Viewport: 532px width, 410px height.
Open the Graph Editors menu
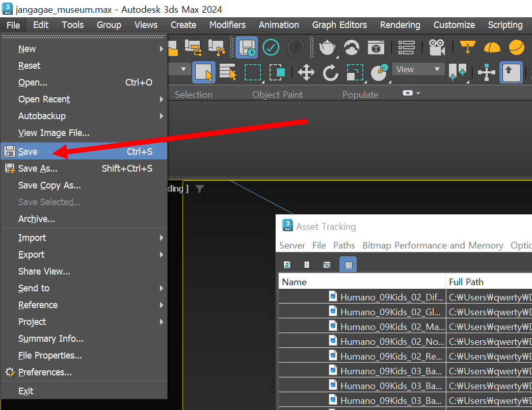tap(339, 25)
